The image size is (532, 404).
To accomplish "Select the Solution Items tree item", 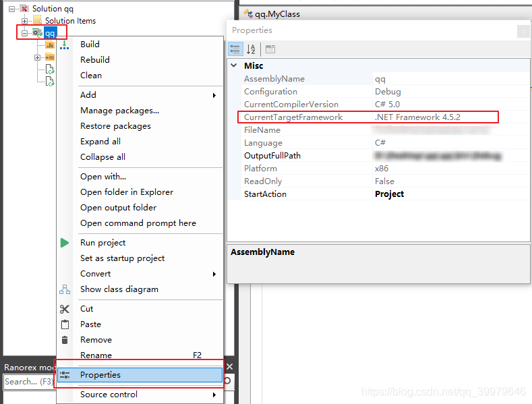I will [71, 21].
